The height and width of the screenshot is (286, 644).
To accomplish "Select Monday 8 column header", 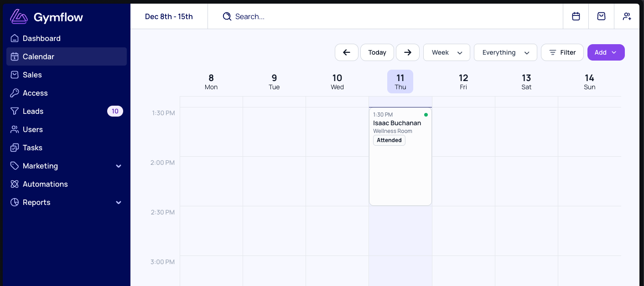I will coord(211,82).
